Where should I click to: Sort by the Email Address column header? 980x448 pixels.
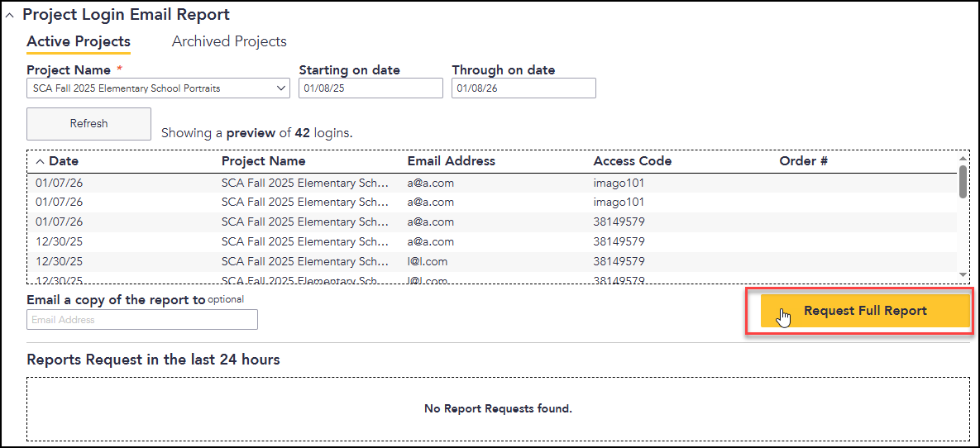pyautogui.click(x=452, y=161)
